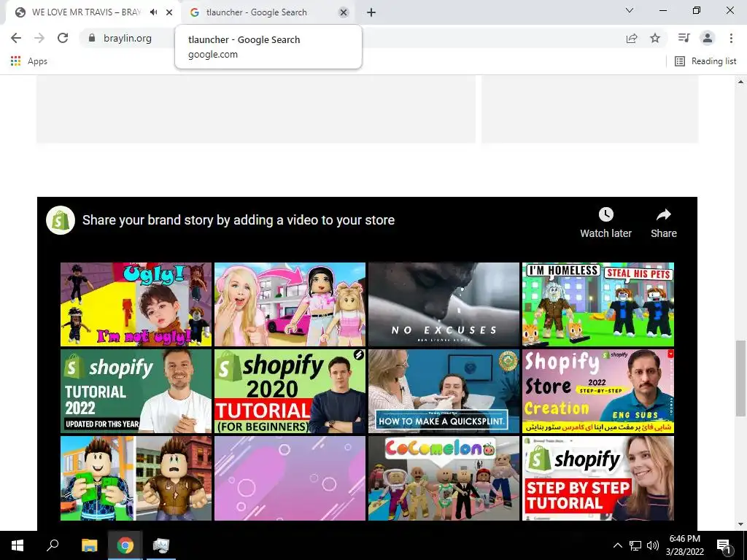Open the Apps shortcut grid

point(28,61)
